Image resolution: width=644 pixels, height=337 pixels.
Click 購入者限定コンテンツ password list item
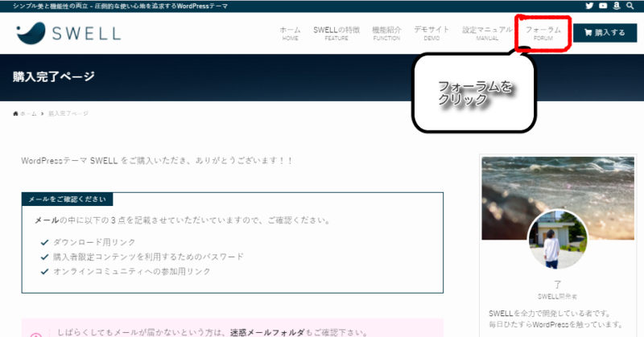point(148,257)
